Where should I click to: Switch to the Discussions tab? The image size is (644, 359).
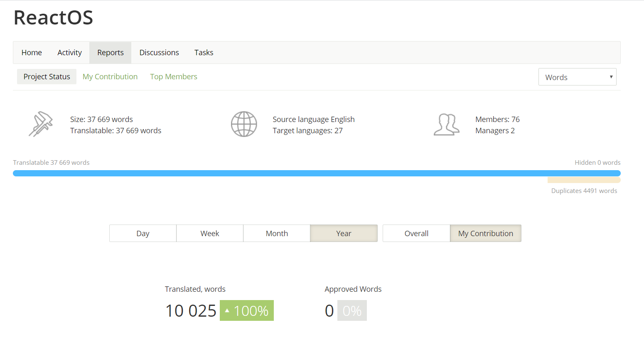159,53
